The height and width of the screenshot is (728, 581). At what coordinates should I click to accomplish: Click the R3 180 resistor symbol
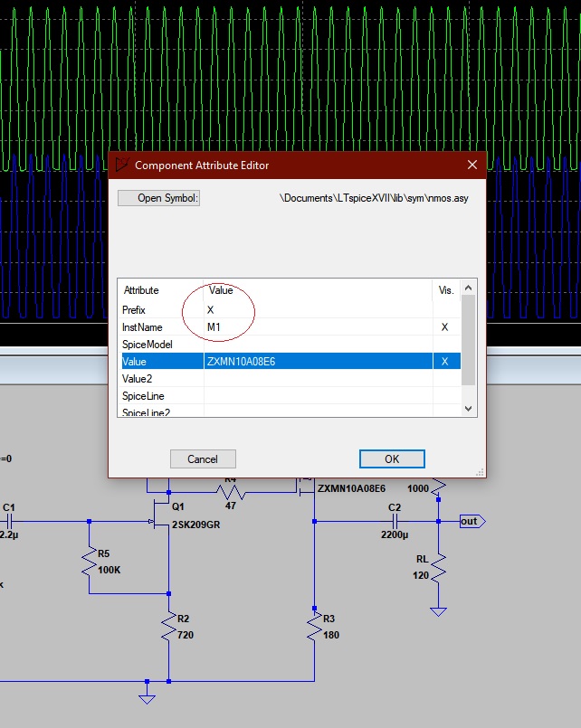(x=314, y=628)
